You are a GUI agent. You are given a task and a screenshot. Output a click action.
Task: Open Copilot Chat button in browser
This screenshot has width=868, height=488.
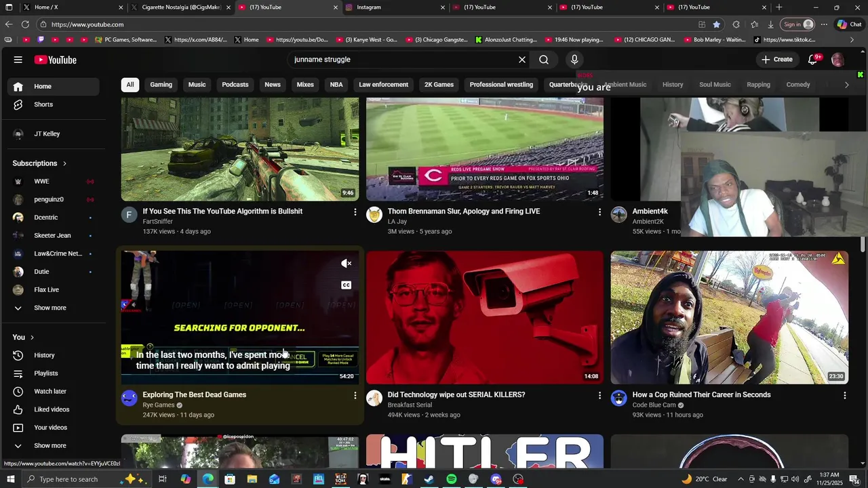pos(849,24)
